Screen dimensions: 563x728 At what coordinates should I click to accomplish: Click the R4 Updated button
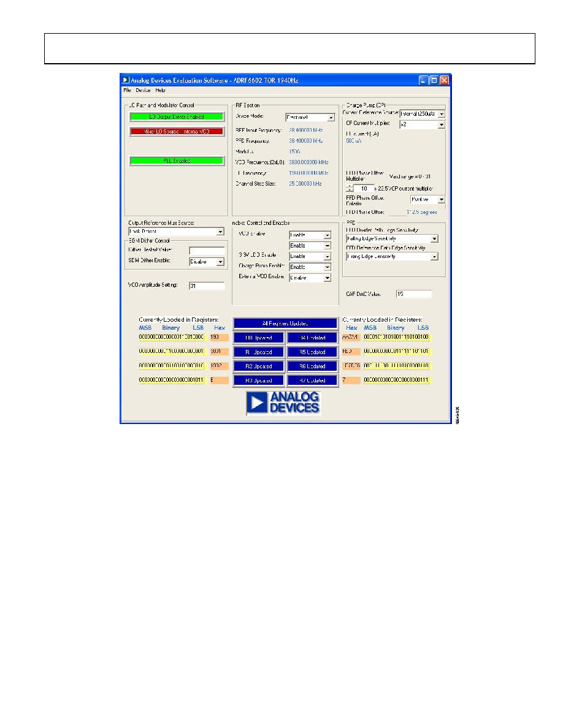312,338
